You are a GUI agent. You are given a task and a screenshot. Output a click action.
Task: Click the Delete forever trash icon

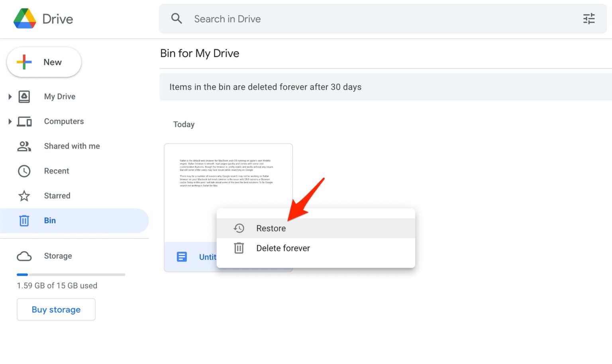(x=239, y=248)
